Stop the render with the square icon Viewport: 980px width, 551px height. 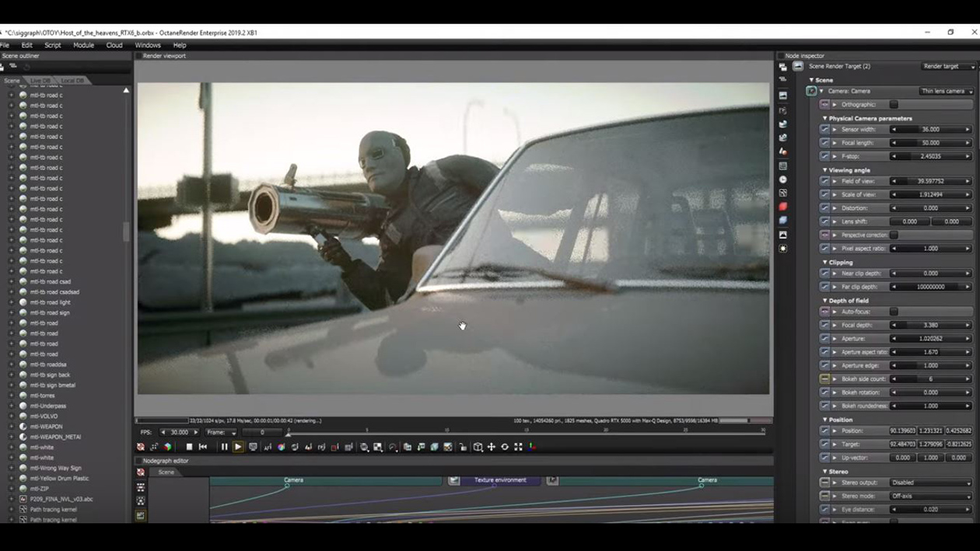point(189,447)
